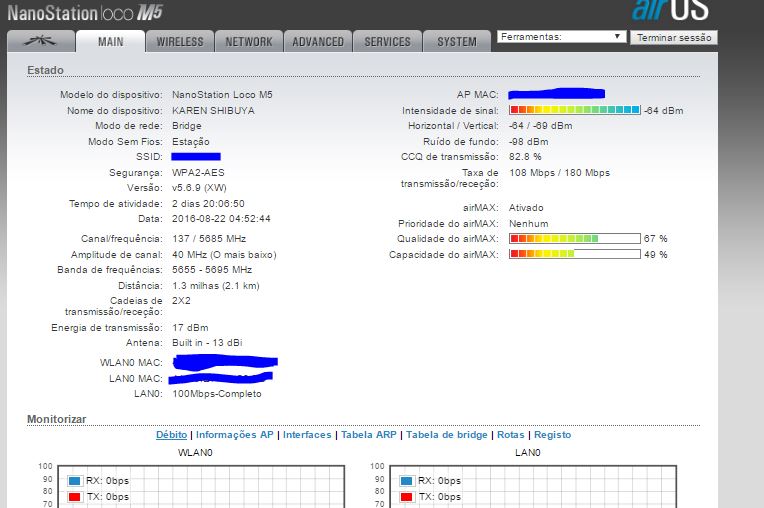Open the Informações AP link
The width and height of the screenshot is (764, 508).
[235, 434]
